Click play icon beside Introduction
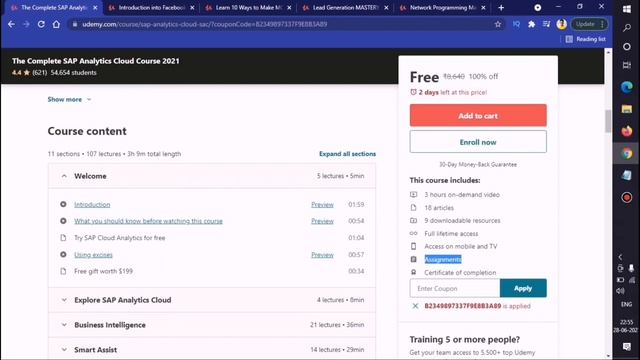 [x=63, y=204]
